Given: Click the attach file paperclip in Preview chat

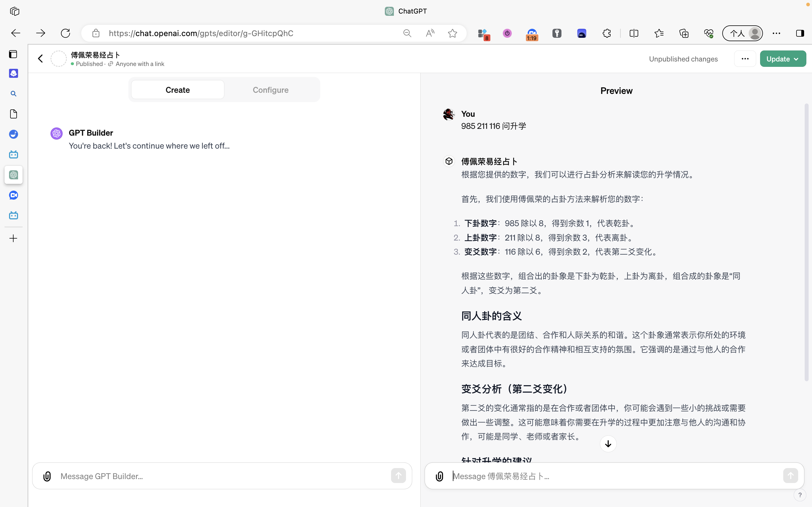Looking at the screenshot, I should tap(439, 476).
